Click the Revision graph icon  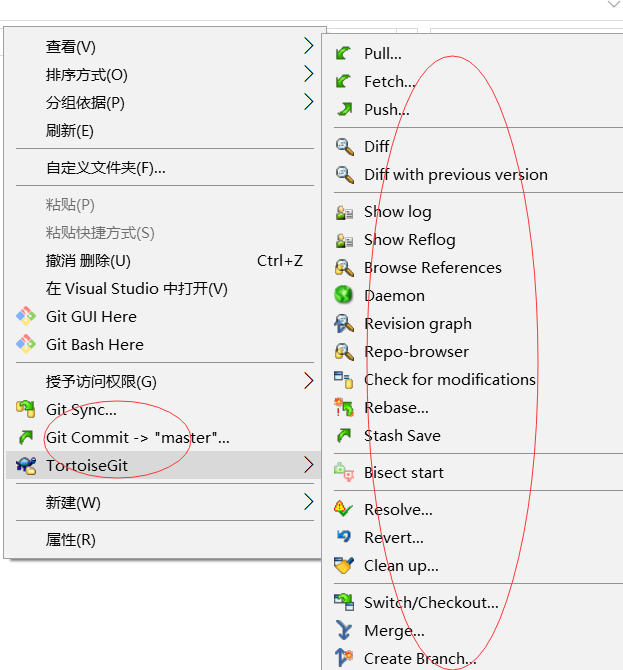click(345, 324)
